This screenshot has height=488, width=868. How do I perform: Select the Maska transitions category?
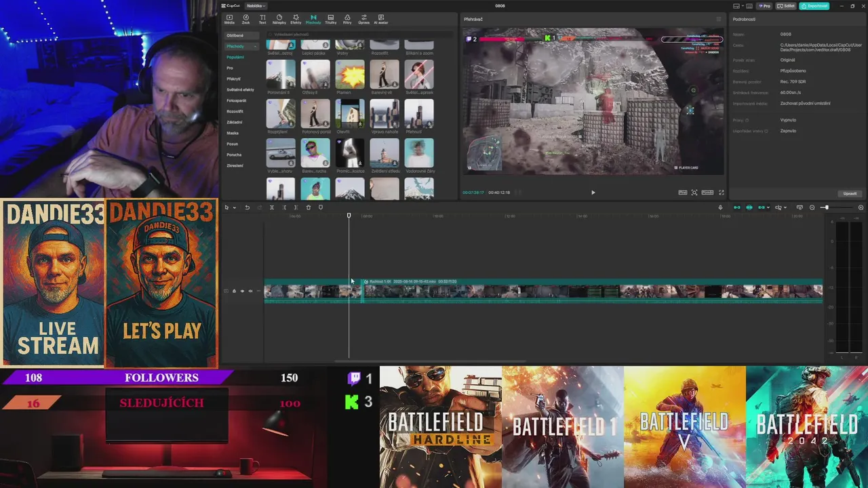(x=233, y=133)
